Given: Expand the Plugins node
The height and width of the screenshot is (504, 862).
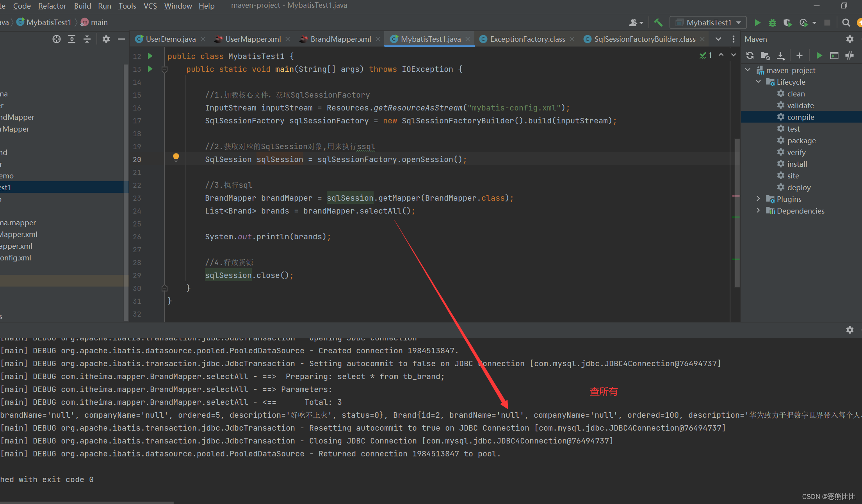Looking at the screenshot, I should point(759,199).
